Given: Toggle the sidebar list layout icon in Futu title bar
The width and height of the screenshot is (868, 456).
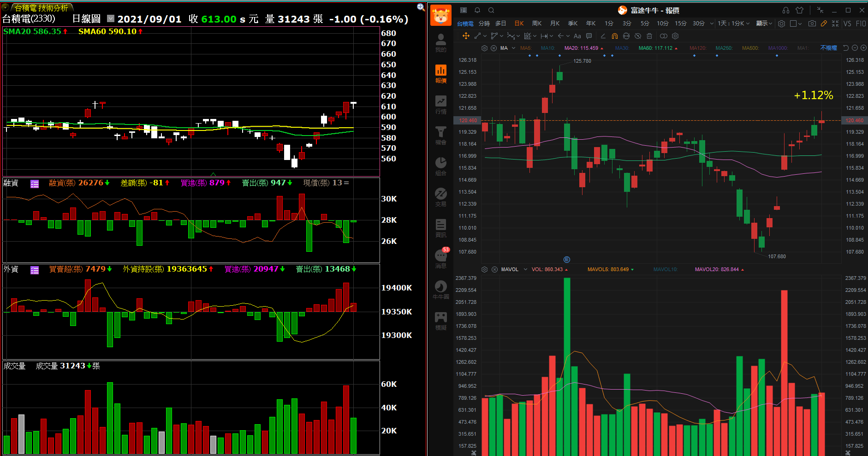Looking at the screenshot, I should 464,10.
